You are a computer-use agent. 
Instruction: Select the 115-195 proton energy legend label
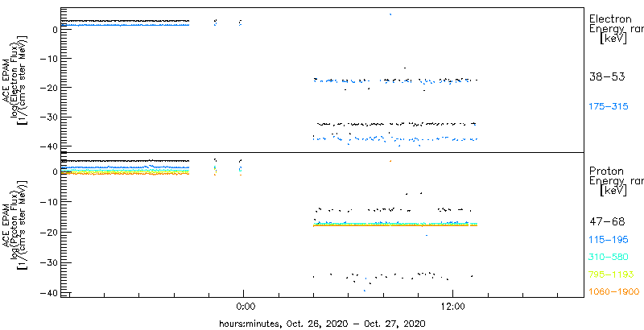tap(609, 240)
